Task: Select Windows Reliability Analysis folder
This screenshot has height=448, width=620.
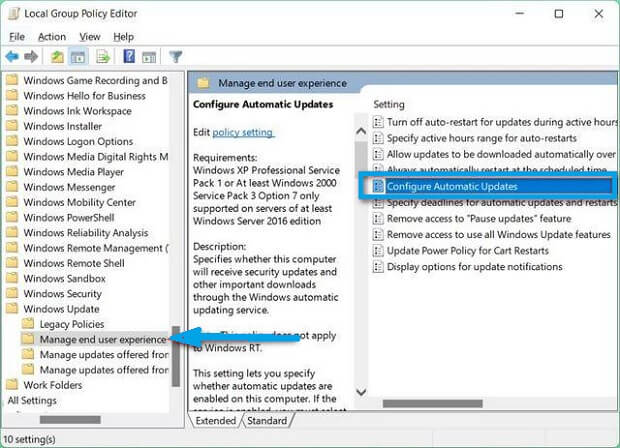Action: click(x=86, y=233)
